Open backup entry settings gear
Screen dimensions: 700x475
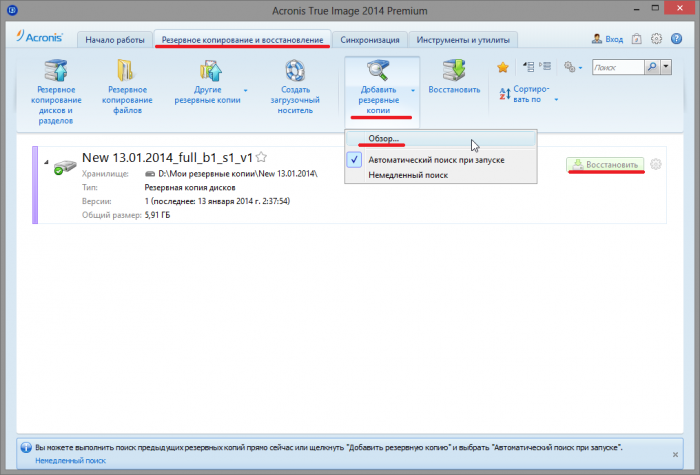(x=655, y=164)
